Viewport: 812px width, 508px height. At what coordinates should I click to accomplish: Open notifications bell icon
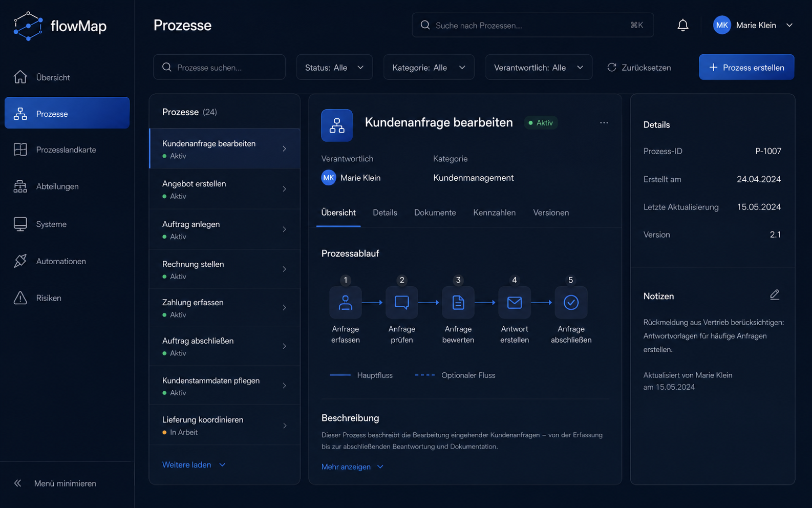pos(682,25)
